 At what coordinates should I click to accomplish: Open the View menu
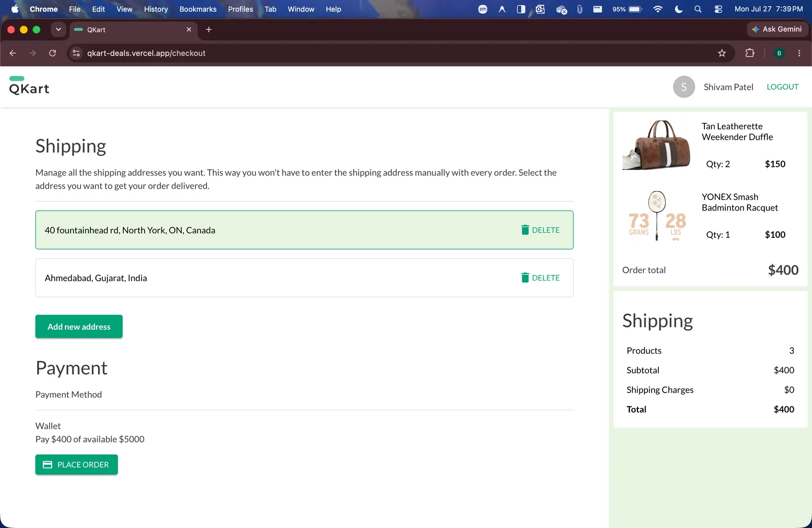pos(124,9)
